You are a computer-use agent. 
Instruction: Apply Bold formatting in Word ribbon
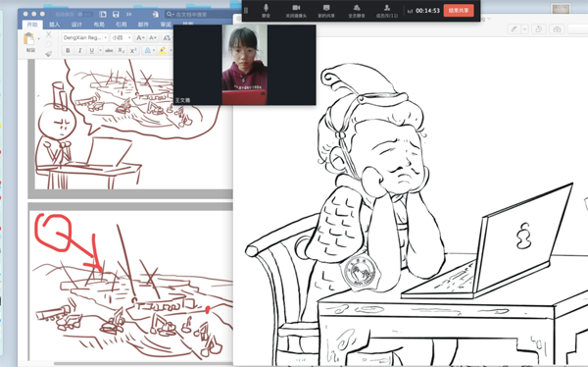(68, 50)
